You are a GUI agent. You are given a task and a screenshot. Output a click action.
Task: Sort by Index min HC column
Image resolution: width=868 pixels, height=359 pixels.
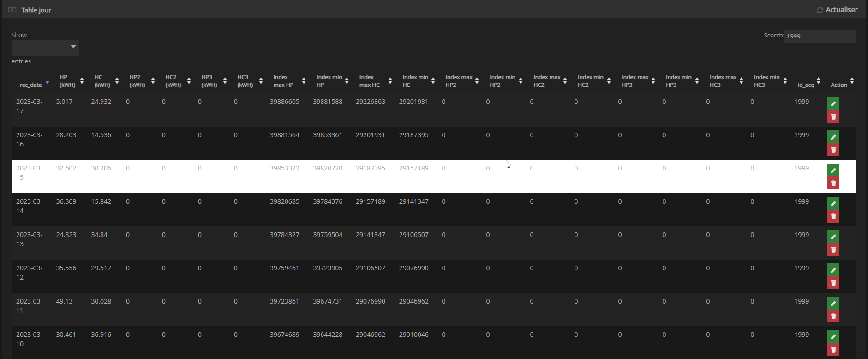point(415,81)
